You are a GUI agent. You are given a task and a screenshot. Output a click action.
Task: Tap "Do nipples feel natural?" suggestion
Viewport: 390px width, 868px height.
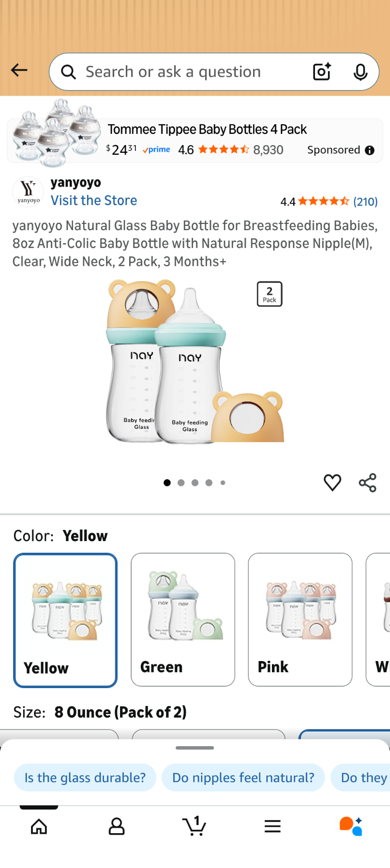[x=243, y=778]
